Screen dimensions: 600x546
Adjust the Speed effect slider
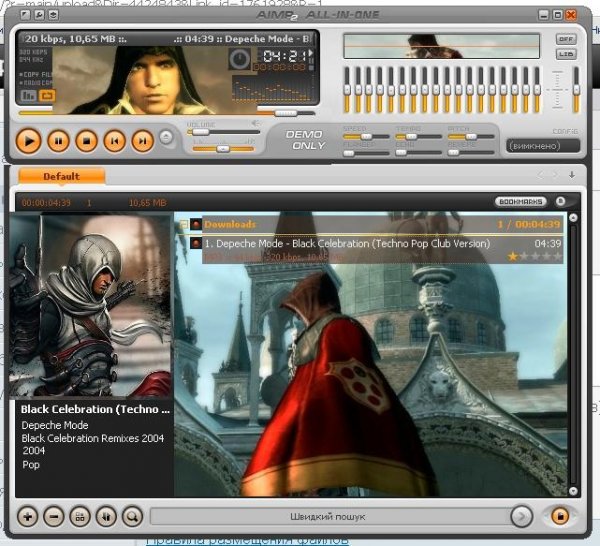pos(366,137)
